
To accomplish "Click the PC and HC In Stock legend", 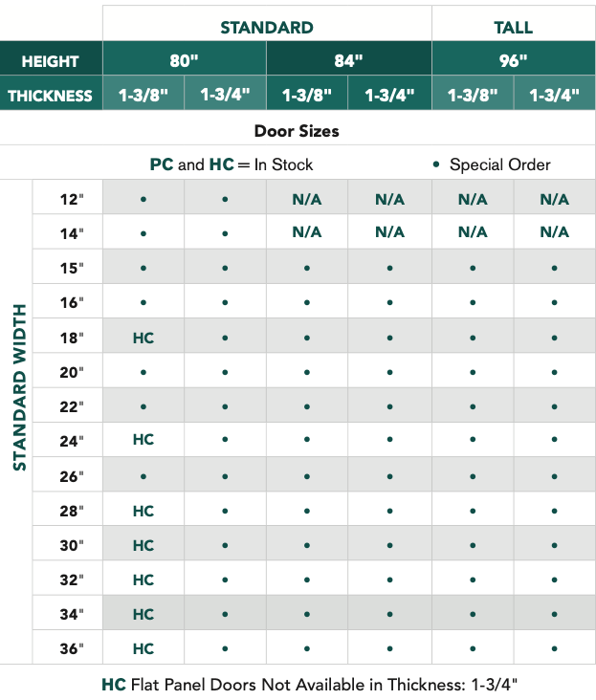I will pos(232,164).
